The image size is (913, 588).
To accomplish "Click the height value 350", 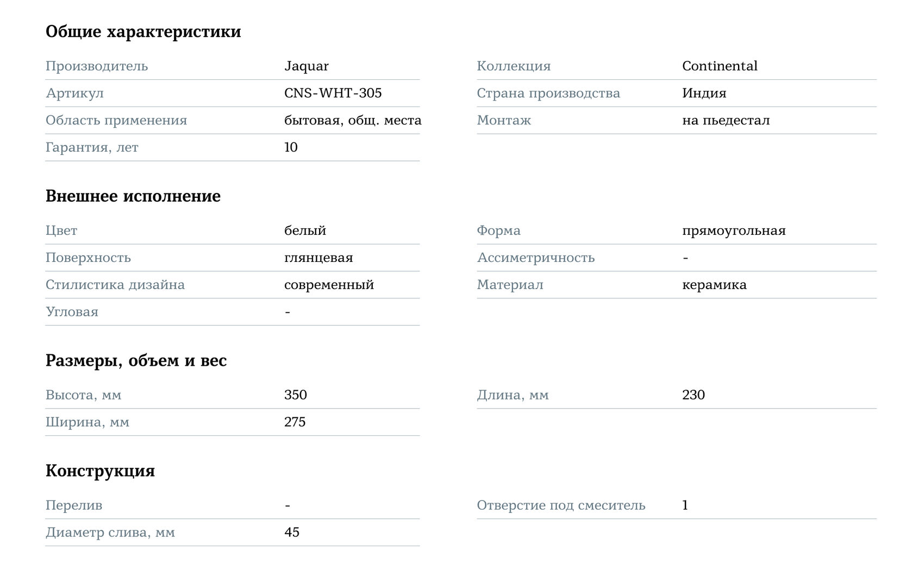I will [296, 395].
